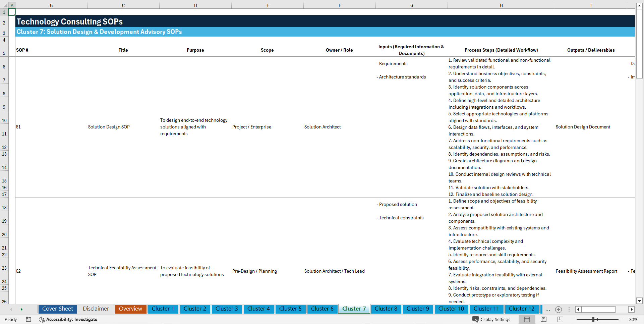Switch to the Cluster 8 sheet tab
This screenshot has height=324, width=644.
(386, 309)
